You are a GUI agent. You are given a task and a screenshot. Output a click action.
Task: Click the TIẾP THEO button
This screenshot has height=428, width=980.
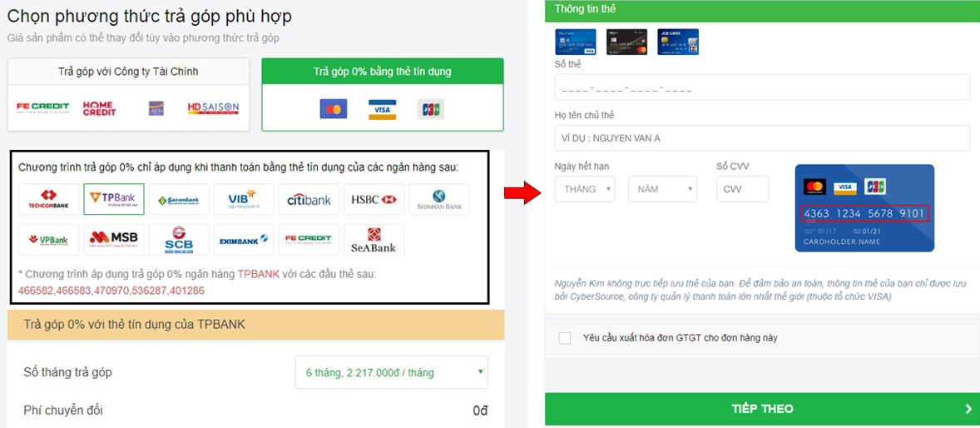pos(763,409)
